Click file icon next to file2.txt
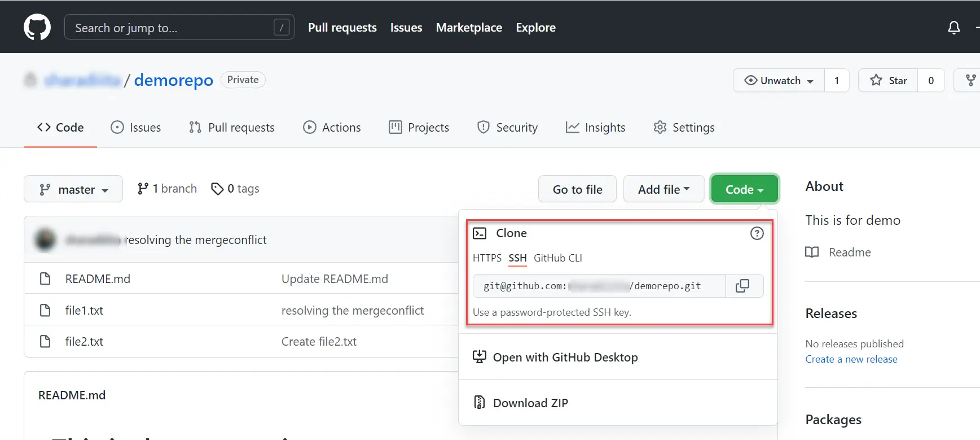 pos(45,342)
